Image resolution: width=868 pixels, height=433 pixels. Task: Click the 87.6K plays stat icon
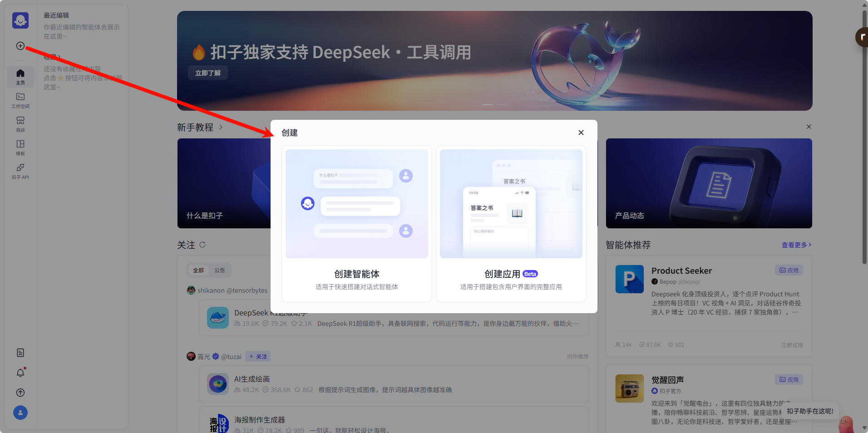point(642,345)
